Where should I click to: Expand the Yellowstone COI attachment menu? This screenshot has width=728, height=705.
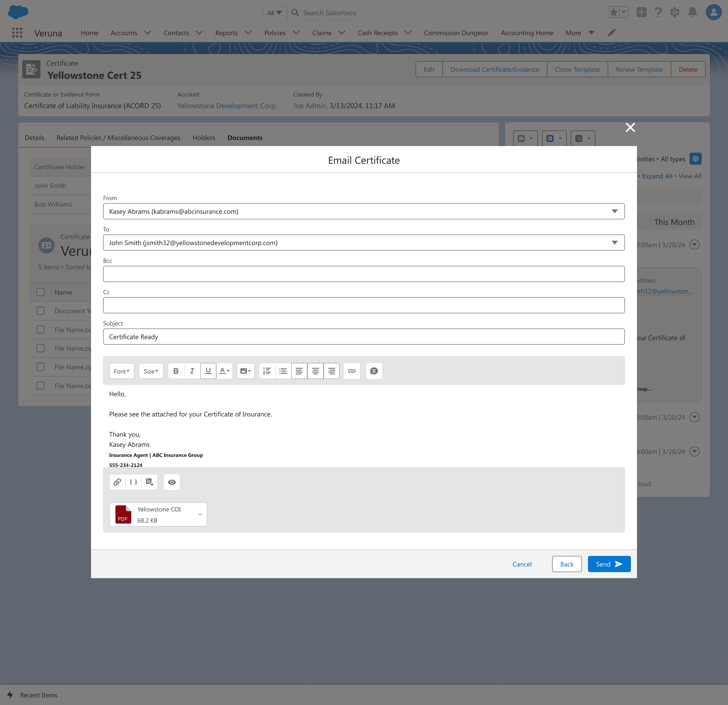pos(200,514)
